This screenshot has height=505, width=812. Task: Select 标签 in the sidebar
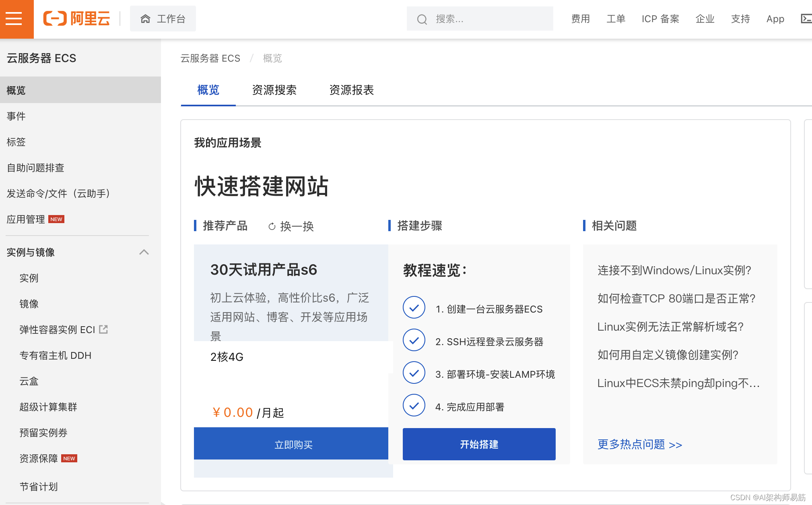(x=80, y=142)
